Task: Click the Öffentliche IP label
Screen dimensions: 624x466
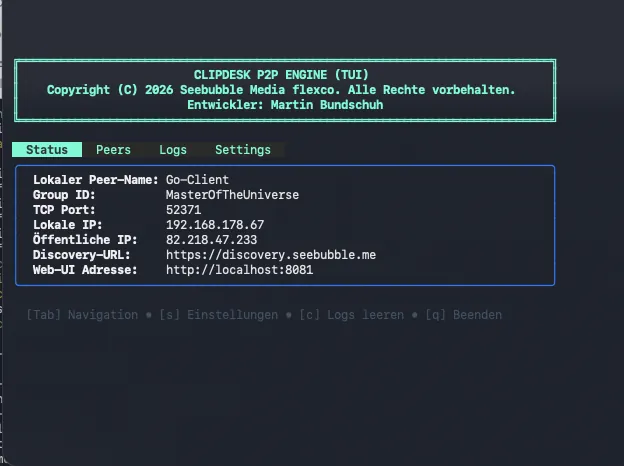Action: pyautogui.click(x=85, y=240)
